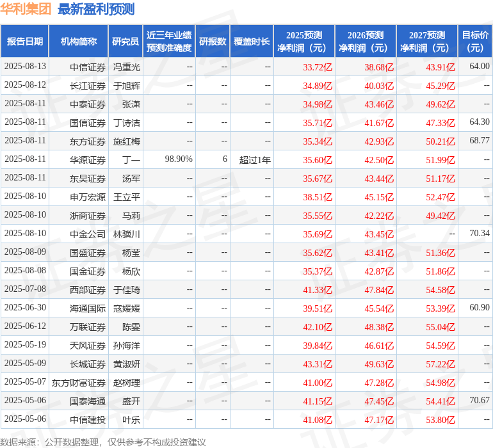Screen dimensions: 493x448
Task: Click the 目标价 column header
Action: (x=475, y=42)
